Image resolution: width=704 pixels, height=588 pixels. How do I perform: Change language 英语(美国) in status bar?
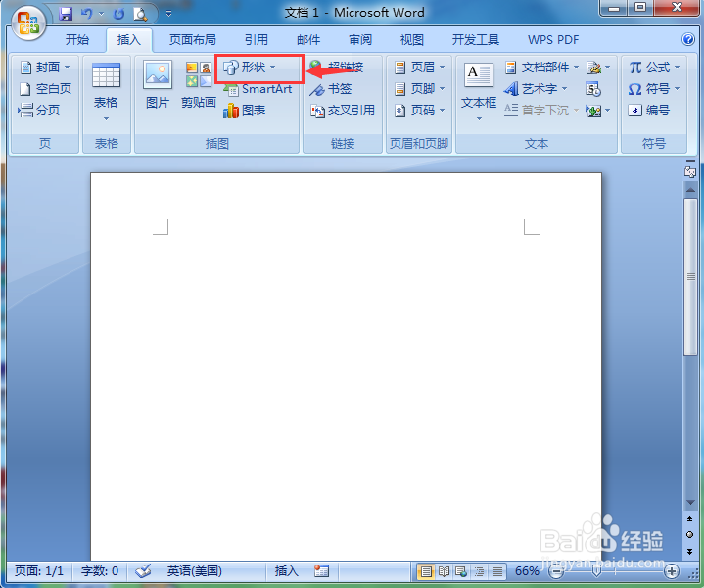[195, 571]
